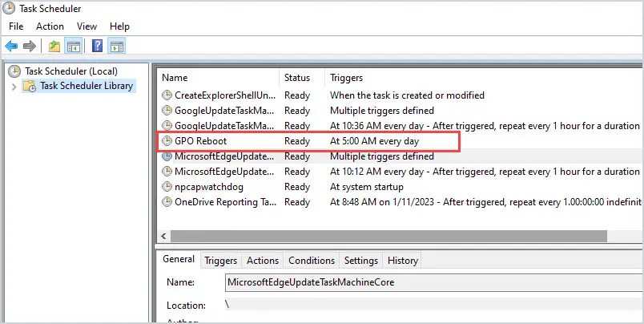This screenshot has width=644, height=324.
Task: Click the blue Help question mark icon
Action: coord(98,46)
